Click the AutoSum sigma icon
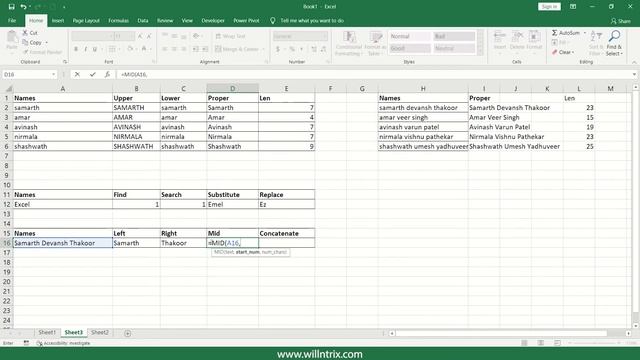 point(555,33)
